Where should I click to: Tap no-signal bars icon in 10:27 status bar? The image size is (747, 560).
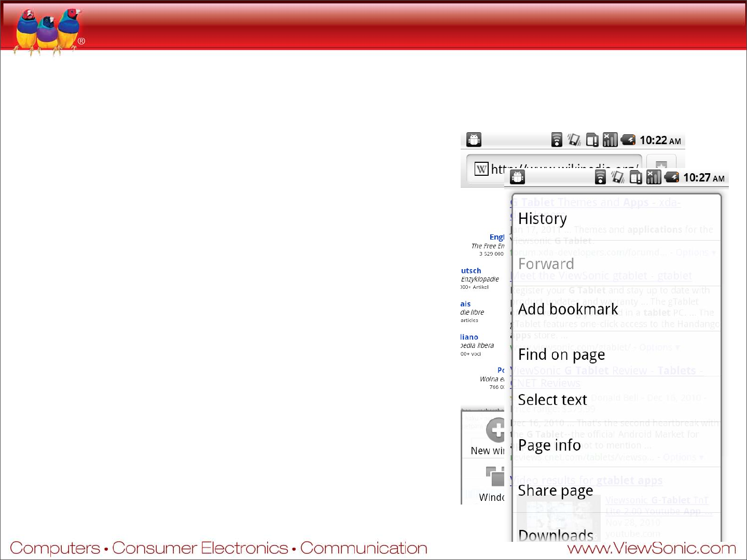pyautogui.click(x=654, y=177)
